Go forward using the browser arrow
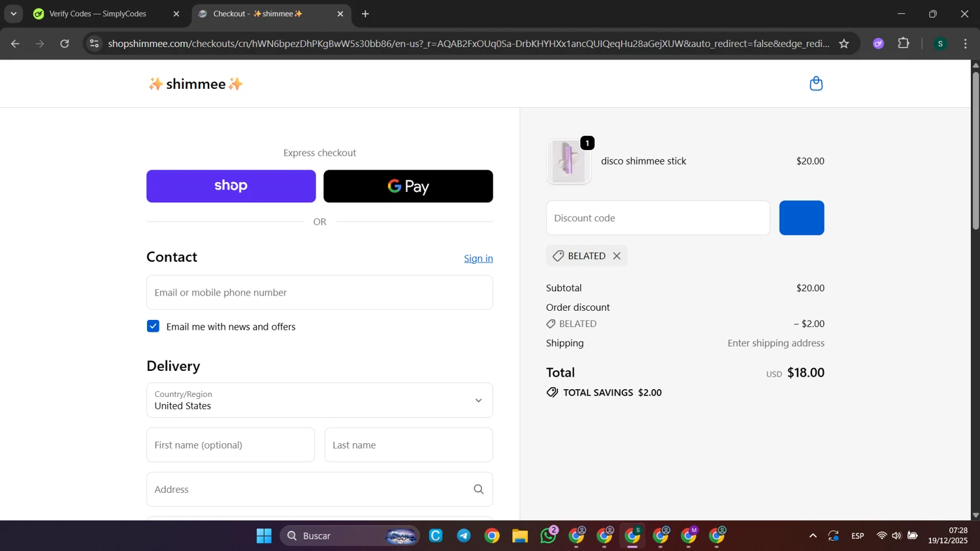This screenshot has width=980, height=551. [x=40, y=44]
